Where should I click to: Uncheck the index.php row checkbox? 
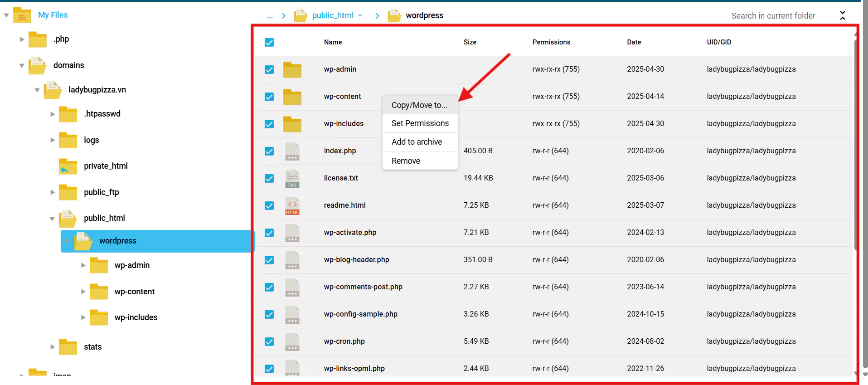tap(269, 151)
